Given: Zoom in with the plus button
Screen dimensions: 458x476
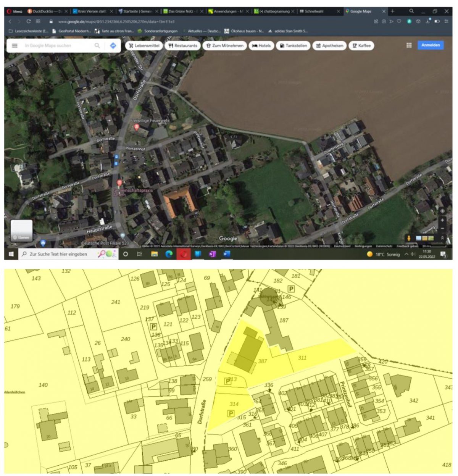Looking at the screenshot, I should click(x=442, y=220).
